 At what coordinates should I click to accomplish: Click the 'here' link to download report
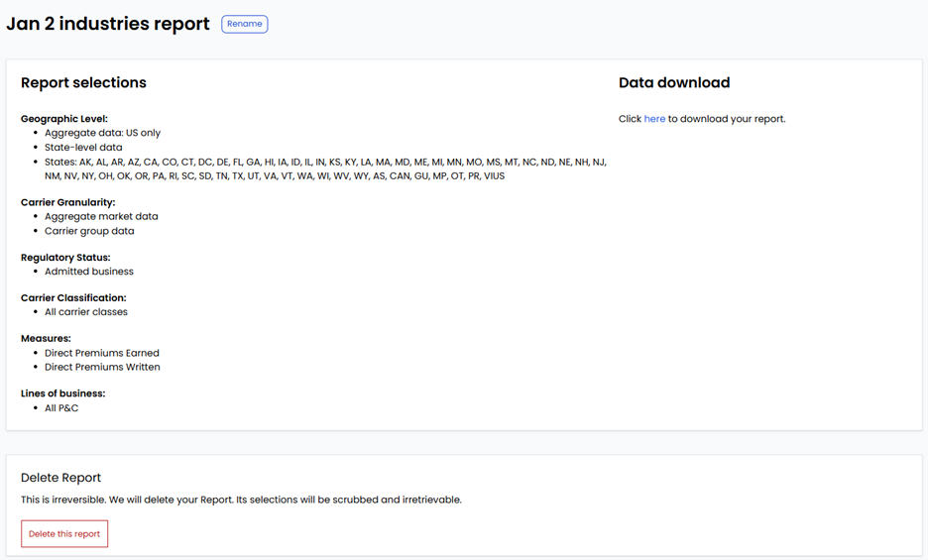pos(654,119)
